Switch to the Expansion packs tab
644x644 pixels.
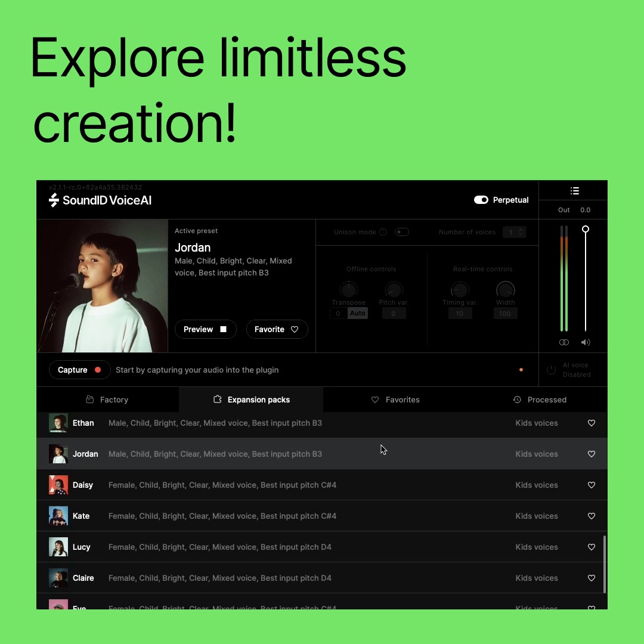coord(251,400)
